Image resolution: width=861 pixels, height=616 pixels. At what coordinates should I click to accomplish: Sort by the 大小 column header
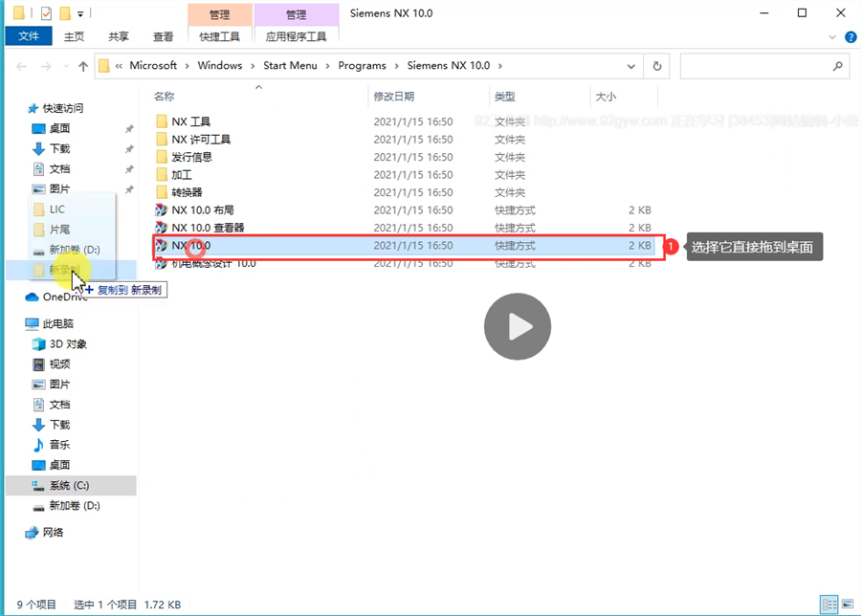pyautogui.click(x=606, y=97)
